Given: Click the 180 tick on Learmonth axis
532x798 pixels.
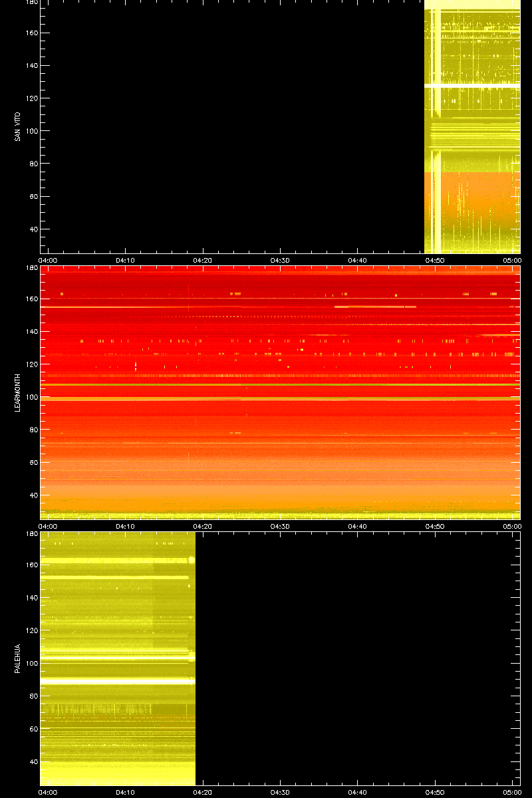Looking at the screenshot, I should (31, 268).
